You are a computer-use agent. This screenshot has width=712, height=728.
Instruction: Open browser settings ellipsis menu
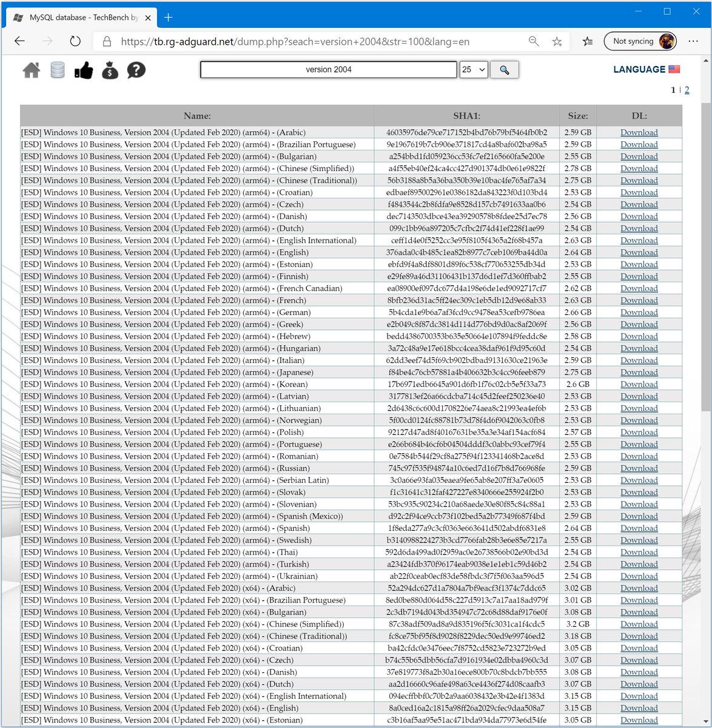tap(693, 41)
